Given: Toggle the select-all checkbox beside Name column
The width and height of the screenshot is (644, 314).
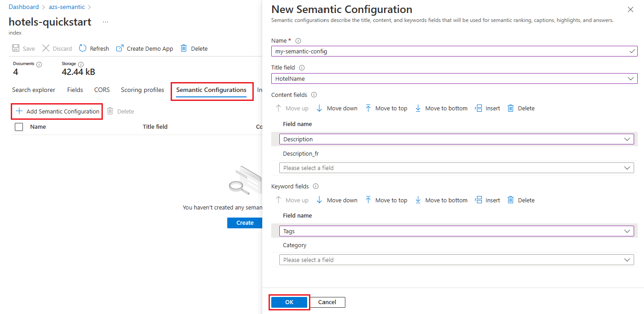Looking at the screenshot, I should point(19,127).
